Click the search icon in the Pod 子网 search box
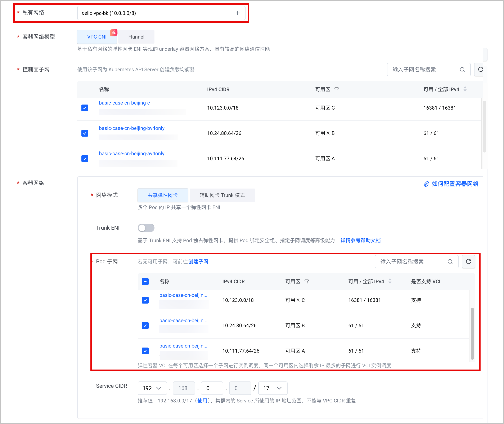504x424 pixels. coord(450,262)
